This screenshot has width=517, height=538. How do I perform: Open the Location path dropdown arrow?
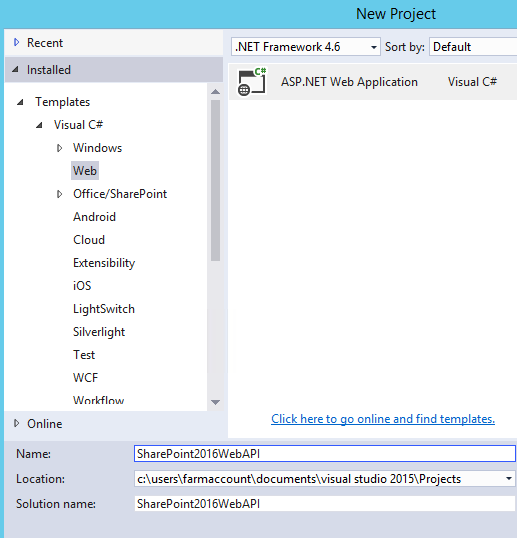pyautogui.click(x=509, y=478)
